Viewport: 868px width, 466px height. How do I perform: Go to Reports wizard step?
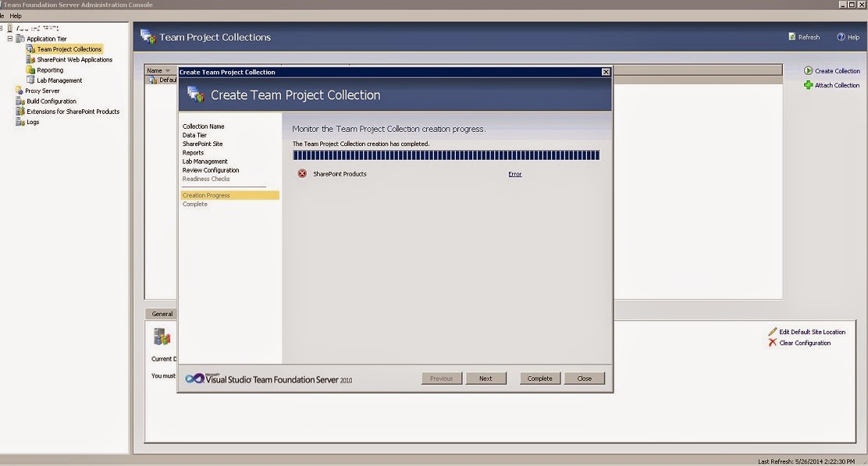(x=193, y=153)
